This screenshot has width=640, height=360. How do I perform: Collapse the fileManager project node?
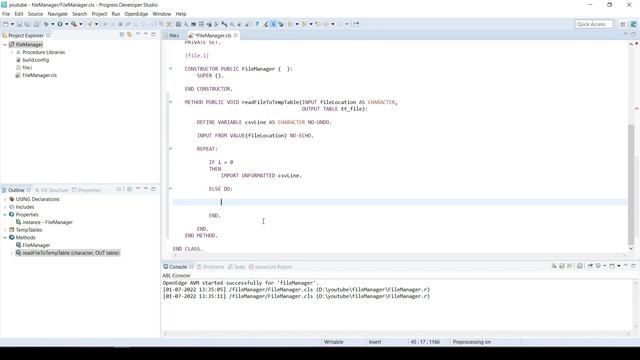(x=5, y=44)
